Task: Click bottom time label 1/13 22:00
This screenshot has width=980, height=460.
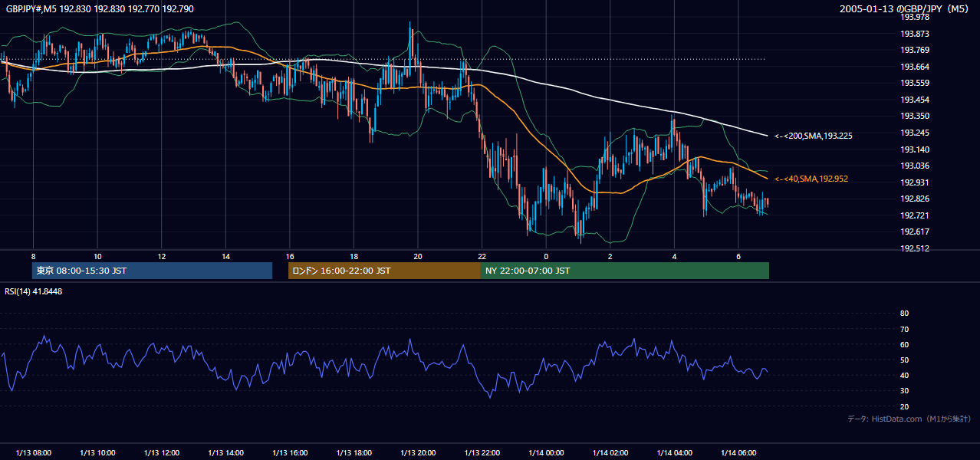Action: click(482, 453)
